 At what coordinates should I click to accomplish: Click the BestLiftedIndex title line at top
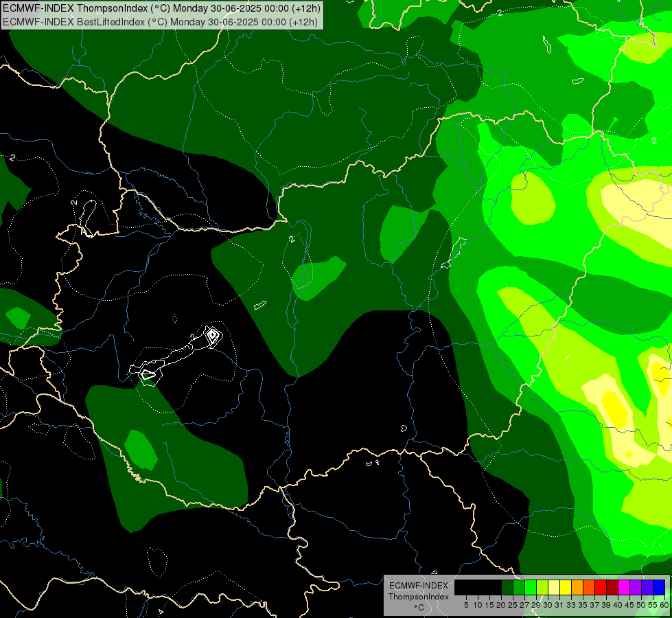[x=160, y=22]
